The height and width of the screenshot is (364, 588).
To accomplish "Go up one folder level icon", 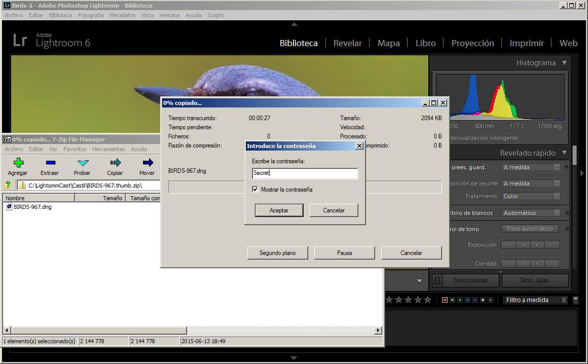I will tap(8, 186).
